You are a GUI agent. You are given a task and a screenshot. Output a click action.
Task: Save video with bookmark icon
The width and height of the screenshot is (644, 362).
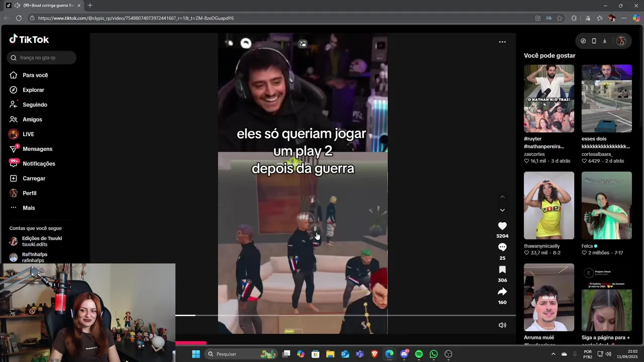pos(502,269)
